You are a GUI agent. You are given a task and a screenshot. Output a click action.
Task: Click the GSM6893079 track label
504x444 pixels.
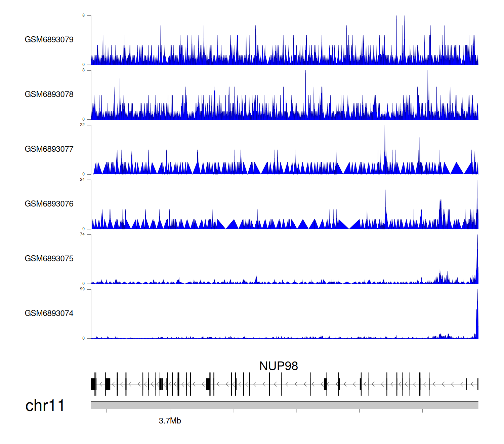pyautogui.click(x=49, y=40)
